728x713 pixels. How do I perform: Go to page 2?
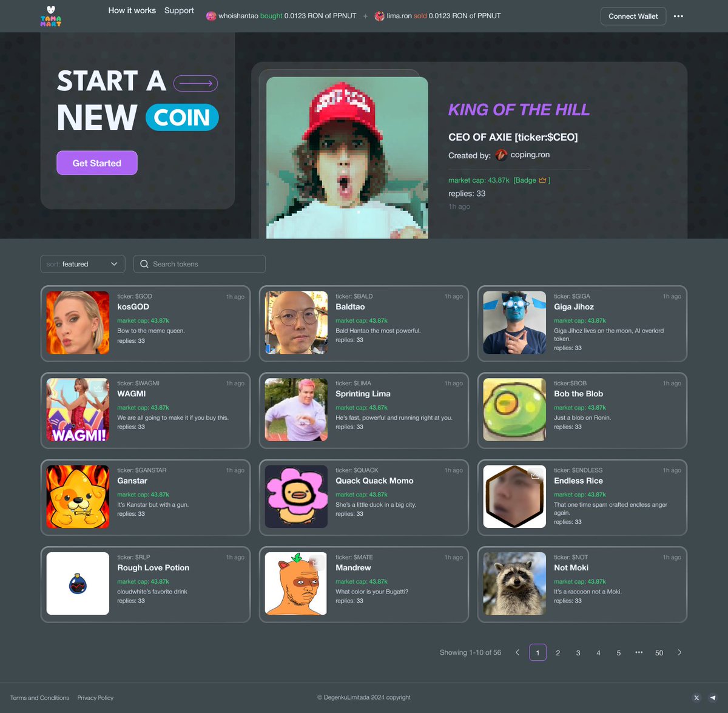pyautogui.click(x=558, y=653)
